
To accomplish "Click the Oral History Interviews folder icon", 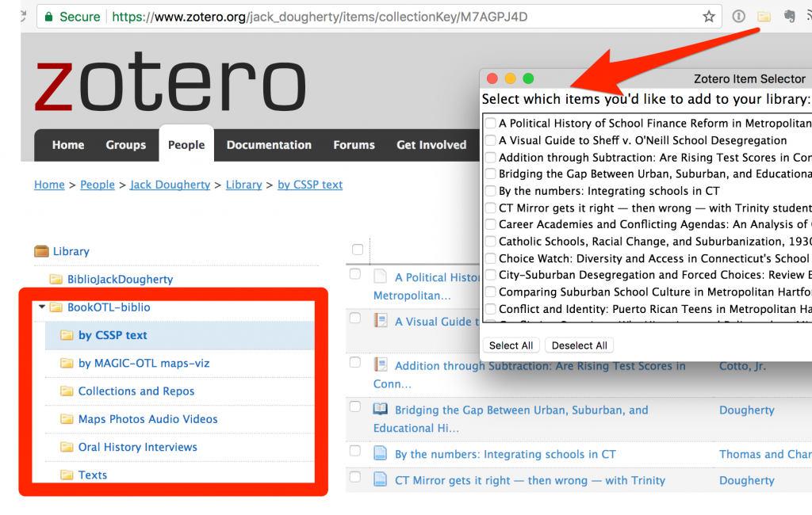I will (x=67, y=447).
